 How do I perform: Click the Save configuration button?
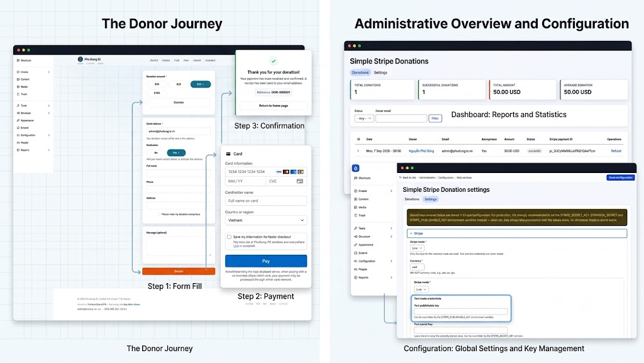(620, 177)
